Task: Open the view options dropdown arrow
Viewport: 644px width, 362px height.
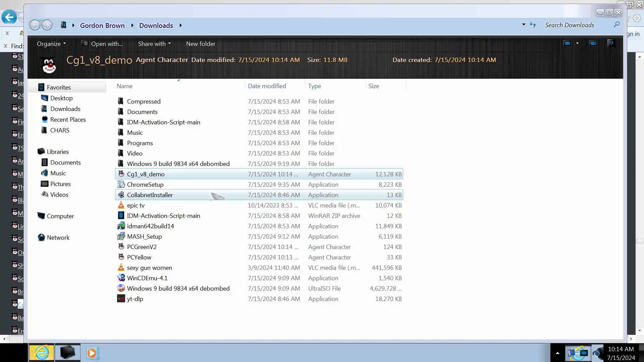Action: click(577, 43)
